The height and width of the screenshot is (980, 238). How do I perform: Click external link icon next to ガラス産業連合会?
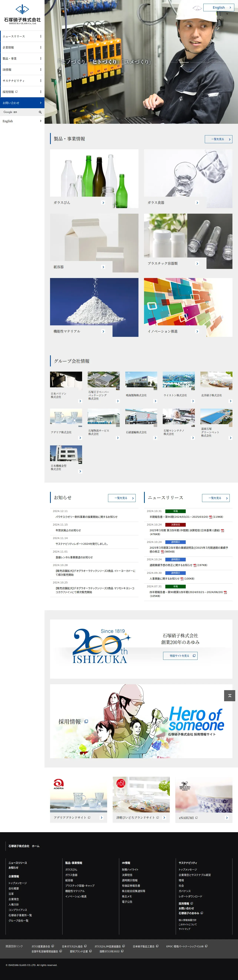(x=53, y=946)
